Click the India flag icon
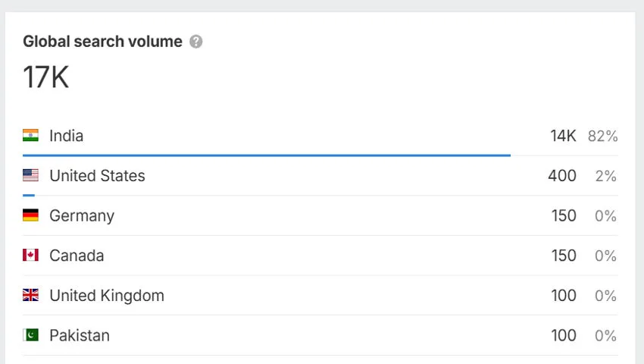Viewport: 644px width, 364px height. (30, 136)
